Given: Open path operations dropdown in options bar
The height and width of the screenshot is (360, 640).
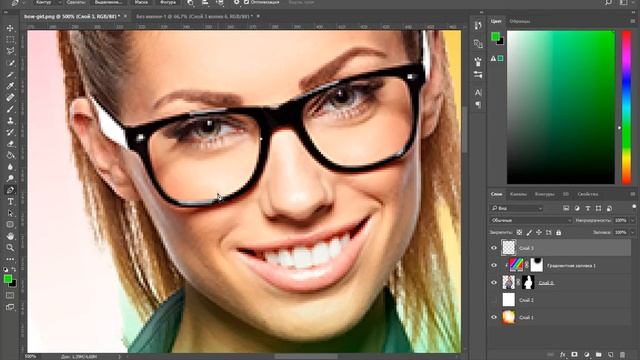Looking at the screenshot, I should click(x=190, y=2).
